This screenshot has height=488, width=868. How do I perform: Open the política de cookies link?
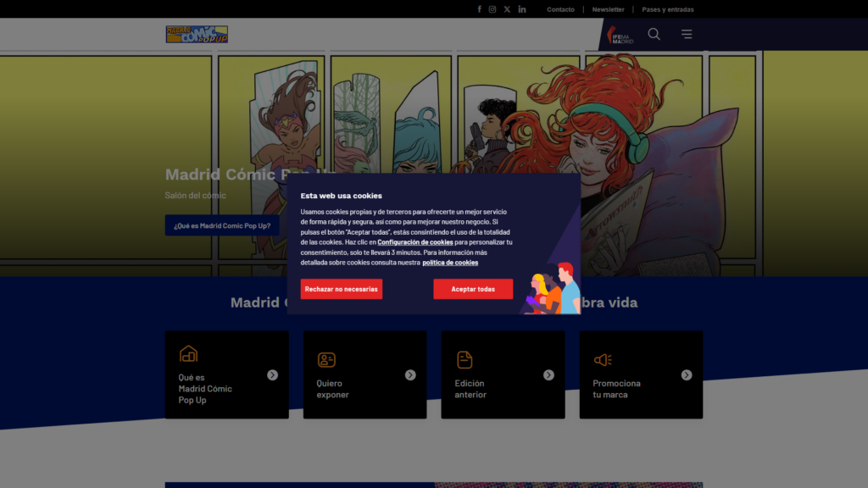(x=450, y=263)
